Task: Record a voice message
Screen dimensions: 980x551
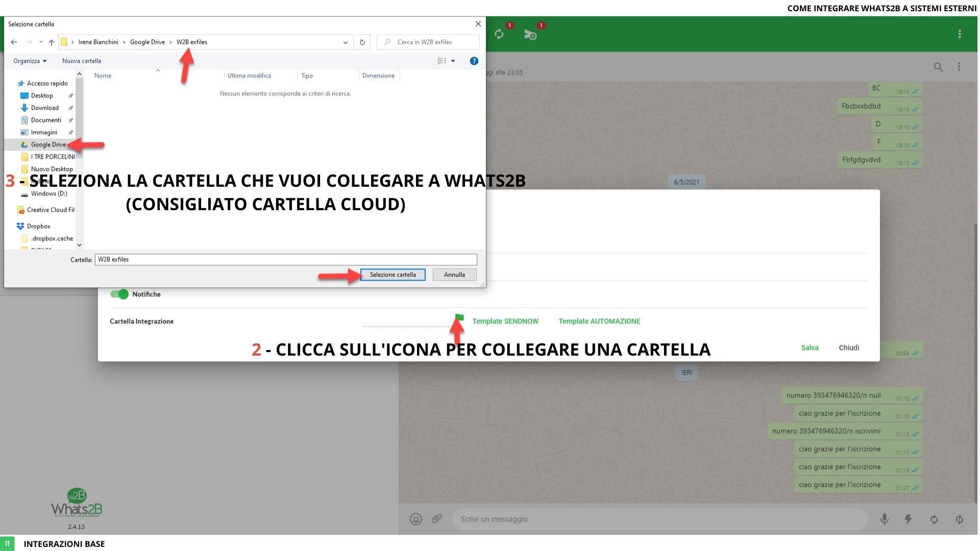Action: point(885,519)
